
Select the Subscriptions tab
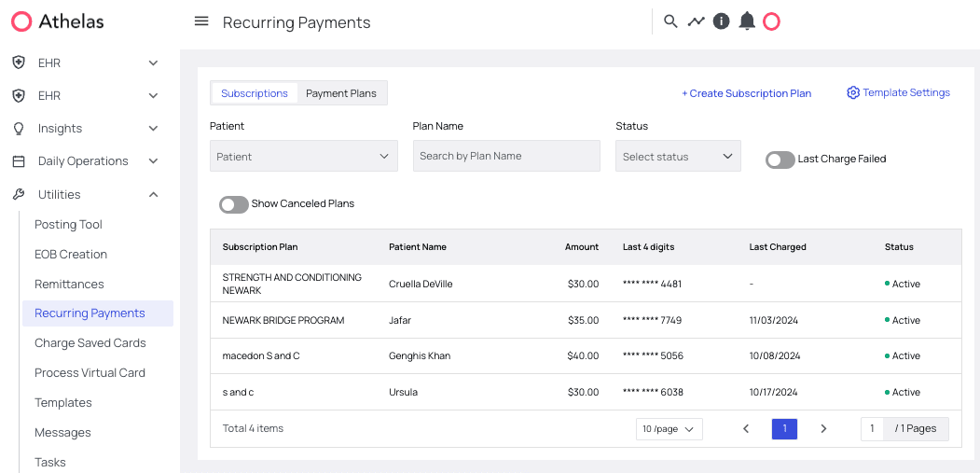pos(255,93)
